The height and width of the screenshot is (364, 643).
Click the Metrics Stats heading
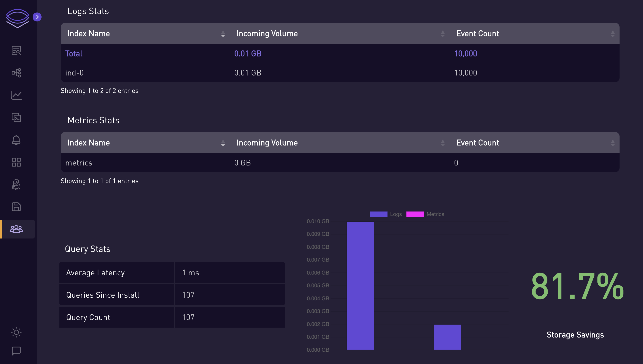94,120
